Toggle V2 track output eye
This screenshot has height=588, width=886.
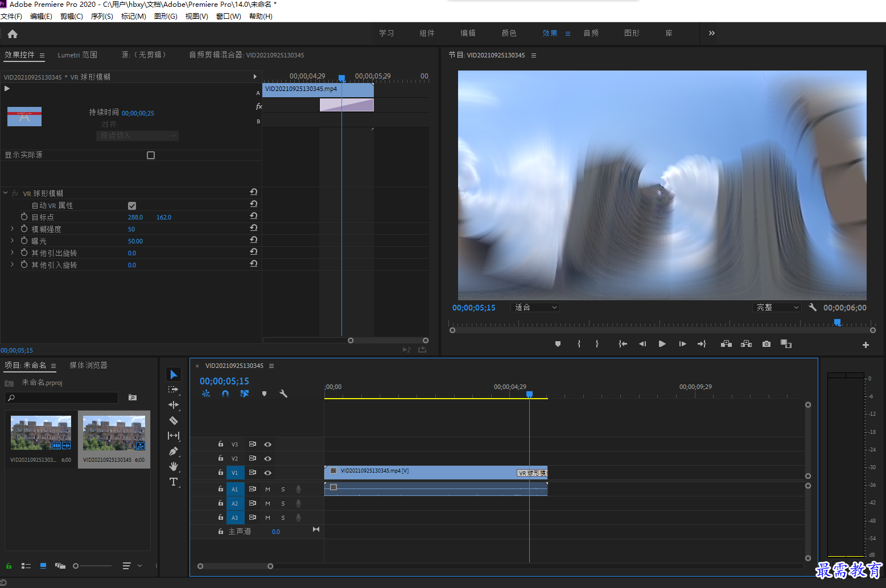click(x=267, y=458)
